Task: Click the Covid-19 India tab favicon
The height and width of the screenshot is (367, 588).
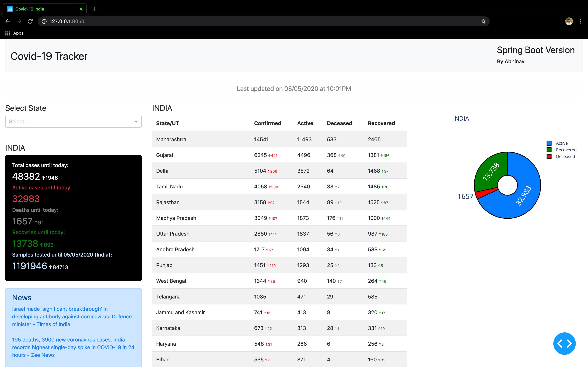Action: pyautogui.click(x=10, y=9)
